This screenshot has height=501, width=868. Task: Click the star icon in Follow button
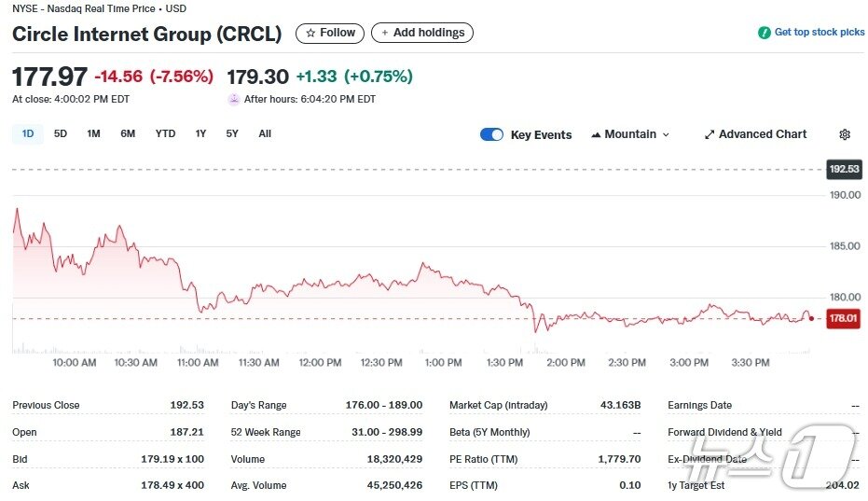point(310,33)
